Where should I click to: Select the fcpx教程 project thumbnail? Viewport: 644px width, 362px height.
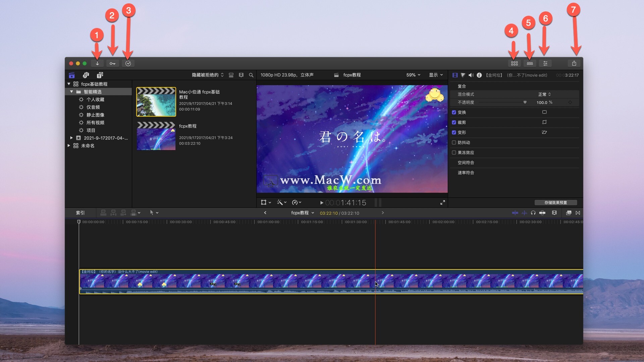(156, 136)
